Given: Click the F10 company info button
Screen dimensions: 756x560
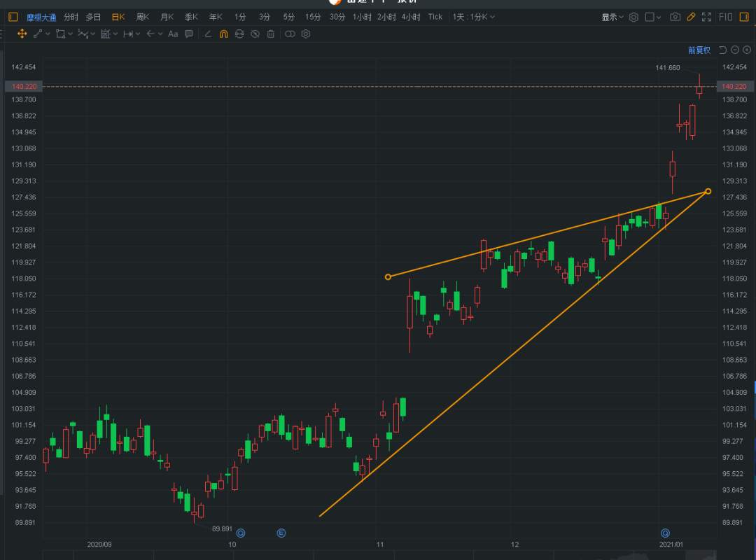Looking at the screenshot, I should click(726, 17).
